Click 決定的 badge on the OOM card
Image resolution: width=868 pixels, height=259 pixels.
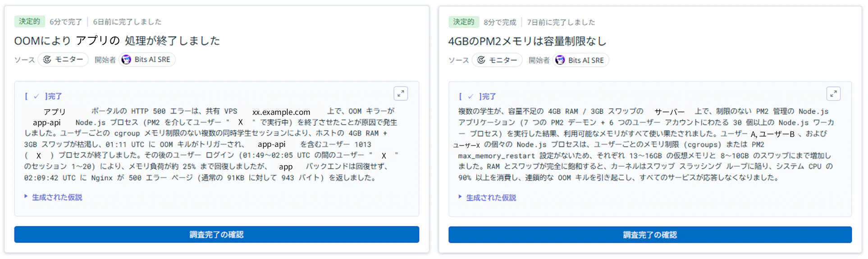(x=30, y=21)
